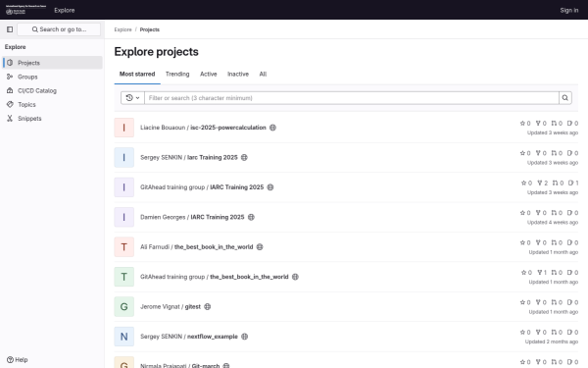Open Damien Georges IARC Training 2025 project
Screen dimensions: 588x368
[x=192, y=217]
